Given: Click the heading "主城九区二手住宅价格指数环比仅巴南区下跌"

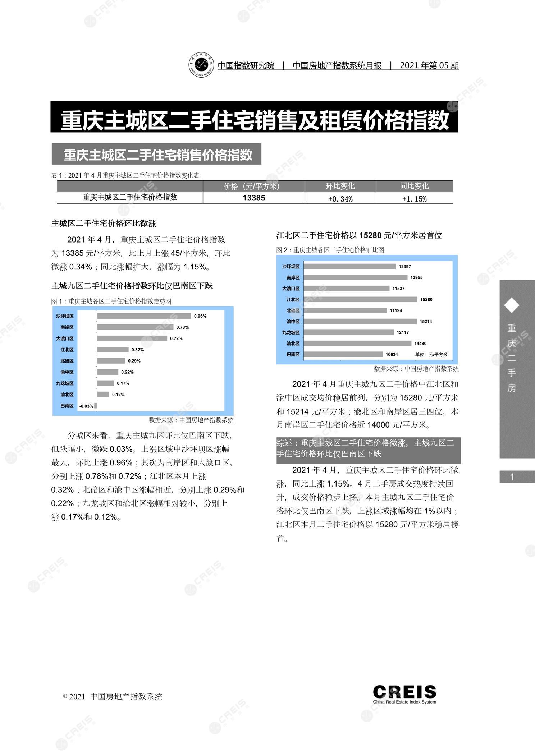Looking at the screenshot, I should click(x=132, y=286).
